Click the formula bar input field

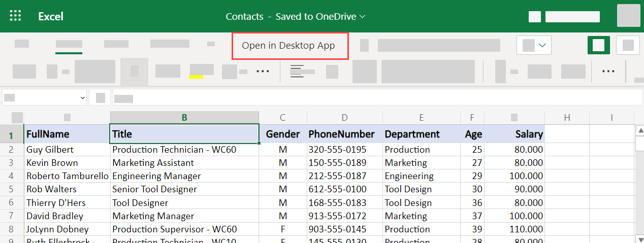tap(356, 97)
